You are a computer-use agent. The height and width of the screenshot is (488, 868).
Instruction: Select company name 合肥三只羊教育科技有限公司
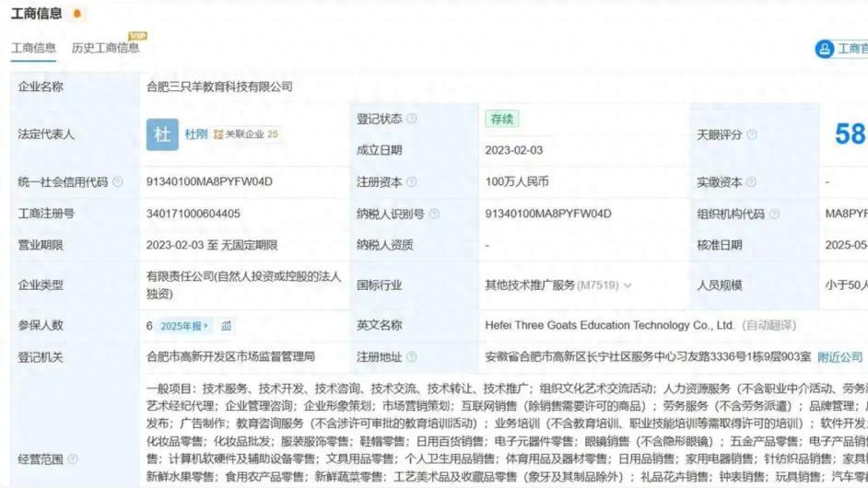coord(220,87)
